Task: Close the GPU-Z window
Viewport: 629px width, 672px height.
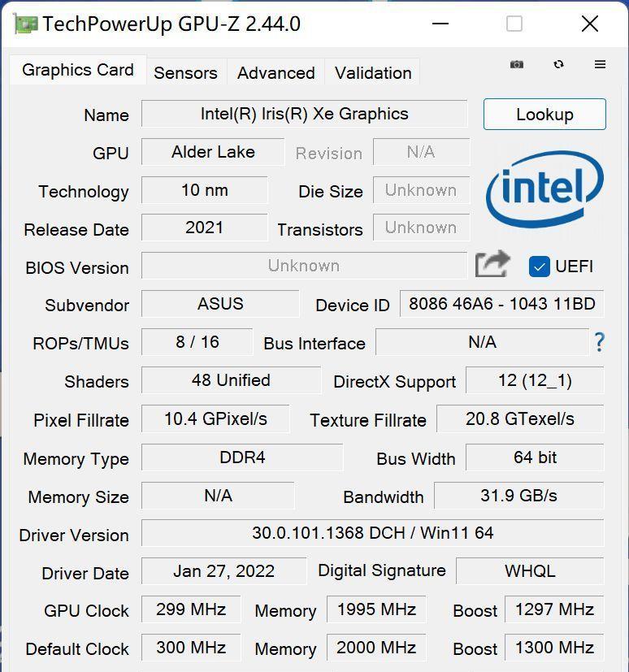Action: [x=589, y=24]
